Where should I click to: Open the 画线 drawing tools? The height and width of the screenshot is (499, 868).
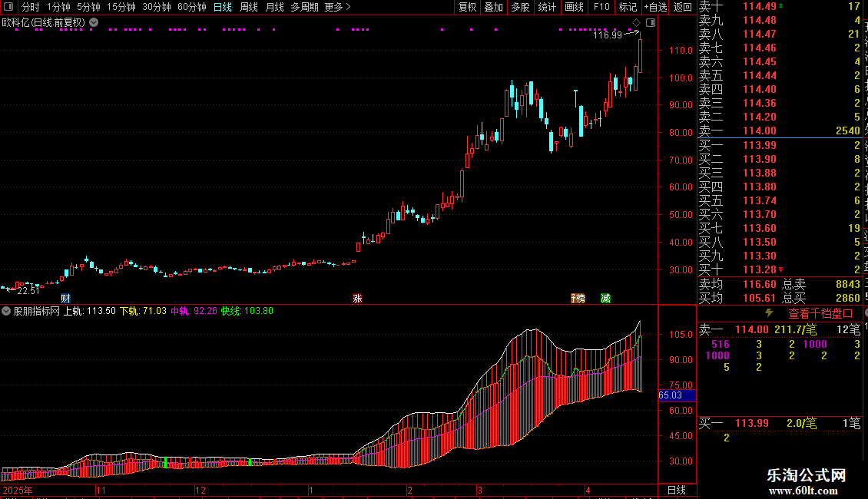pyautogui.click(x=574, y=7)
